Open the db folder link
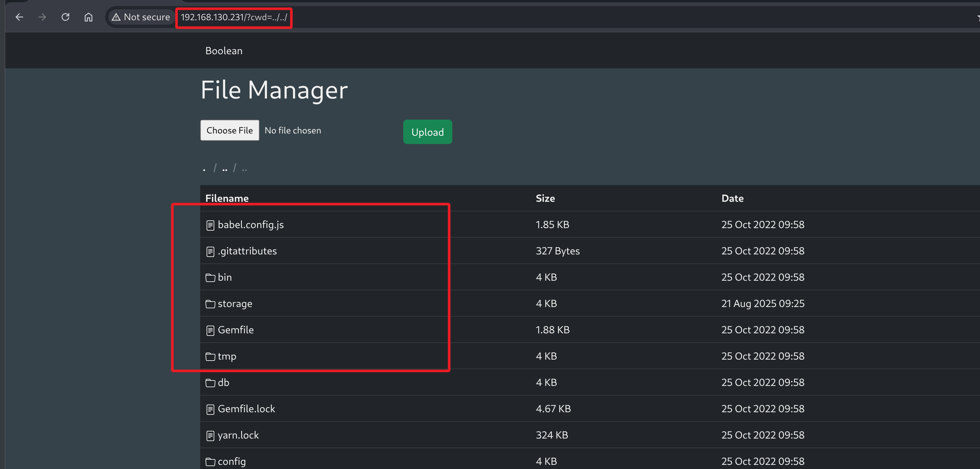Viewport: 980px width, 469px height. 223,382
